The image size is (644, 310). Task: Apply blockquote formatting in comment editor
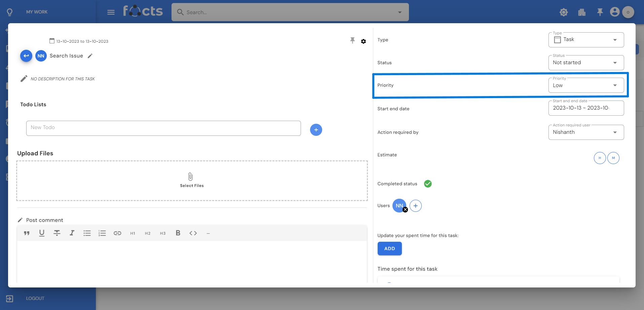tap(27, 233)
